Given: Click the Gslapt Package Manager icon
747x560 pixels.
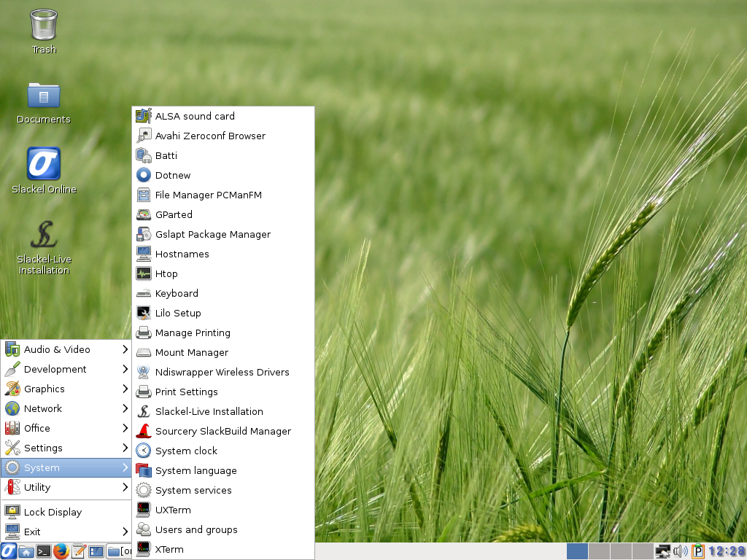Looking at the screenshot, I should click(x=144, y=234).
